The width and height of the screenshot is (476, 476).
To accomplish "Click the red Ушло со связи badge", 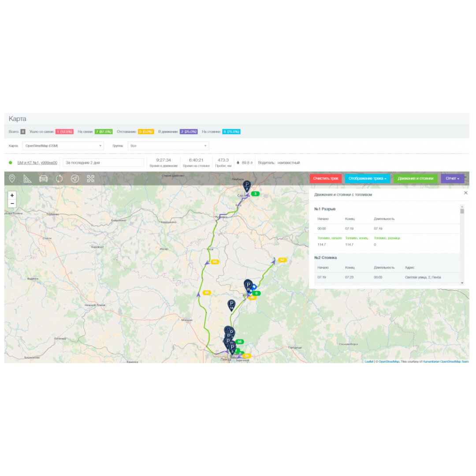I will tap(65, 132).
